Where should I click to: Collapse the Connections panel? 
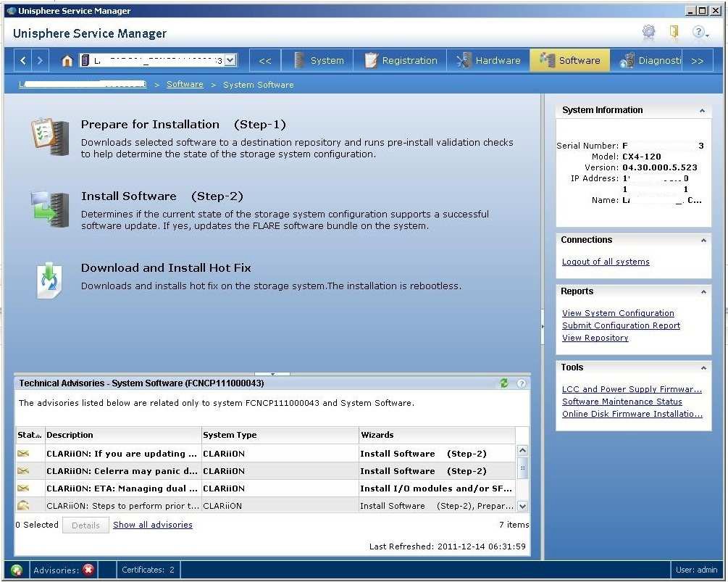703,240
